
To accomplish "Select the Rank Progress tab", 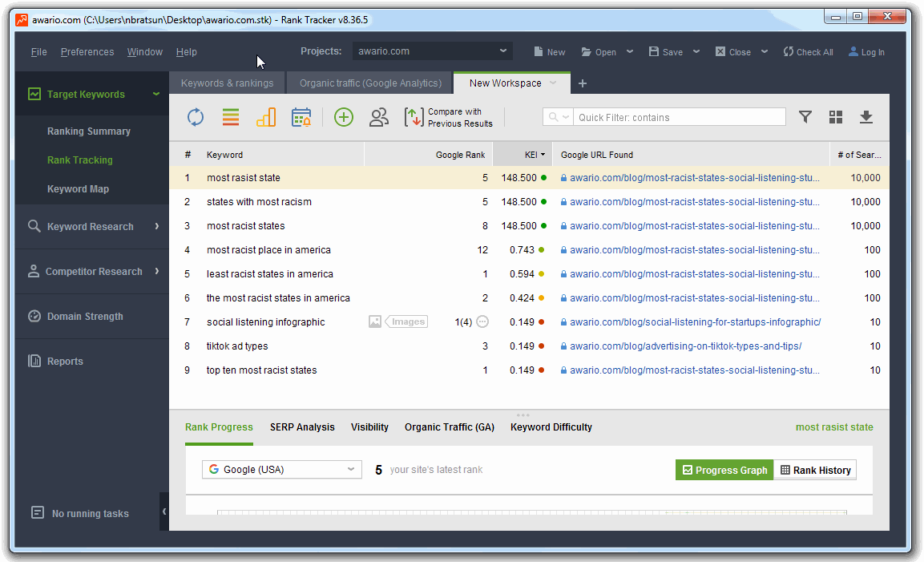I will click(219, 427).
